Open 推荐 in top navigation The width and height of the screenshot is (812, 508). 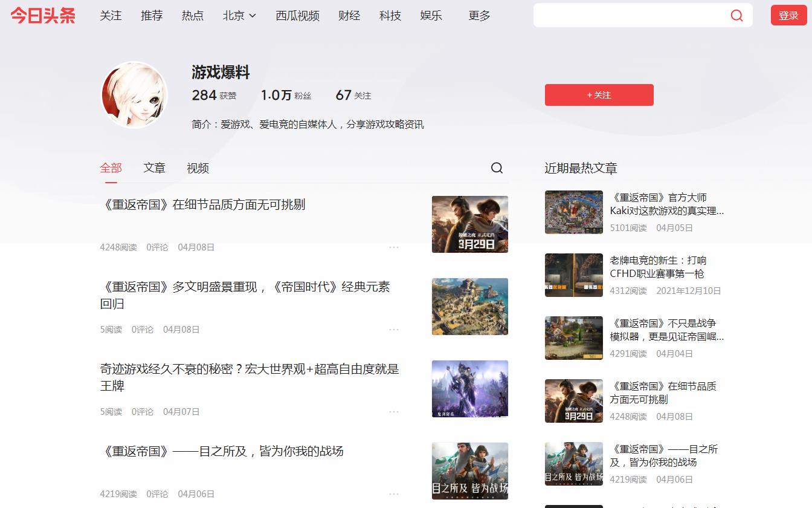coord(152,16)
